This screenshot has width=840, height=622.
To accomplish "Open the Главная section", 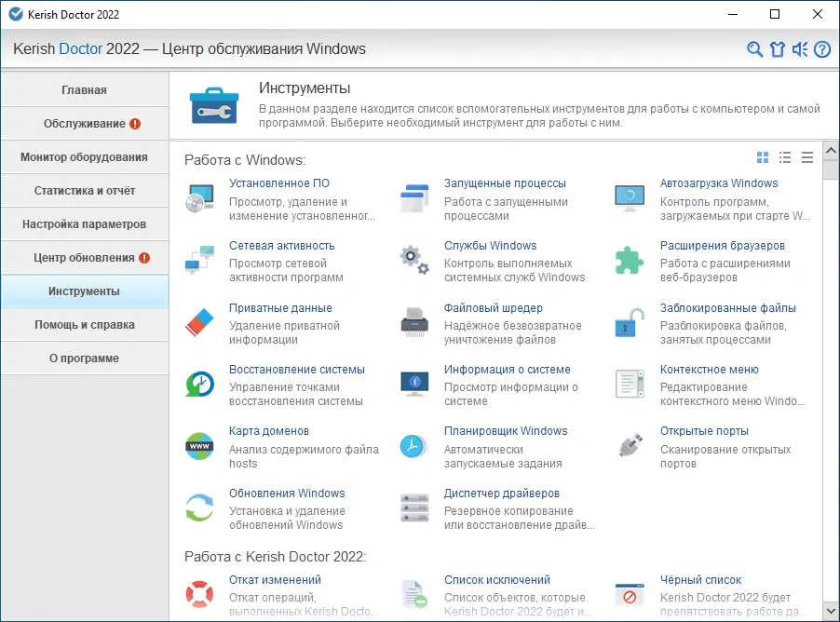I will (84, 90).
